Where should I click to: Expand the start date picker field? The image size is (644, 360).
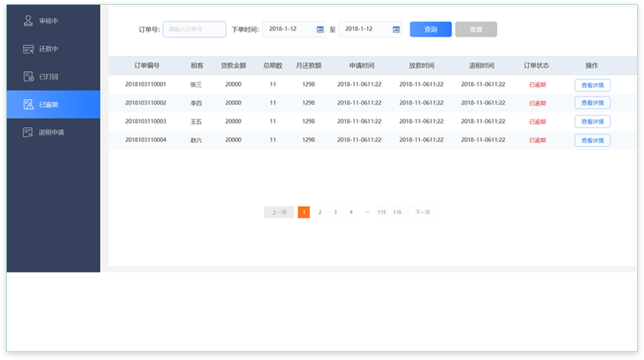pos(288,30)
